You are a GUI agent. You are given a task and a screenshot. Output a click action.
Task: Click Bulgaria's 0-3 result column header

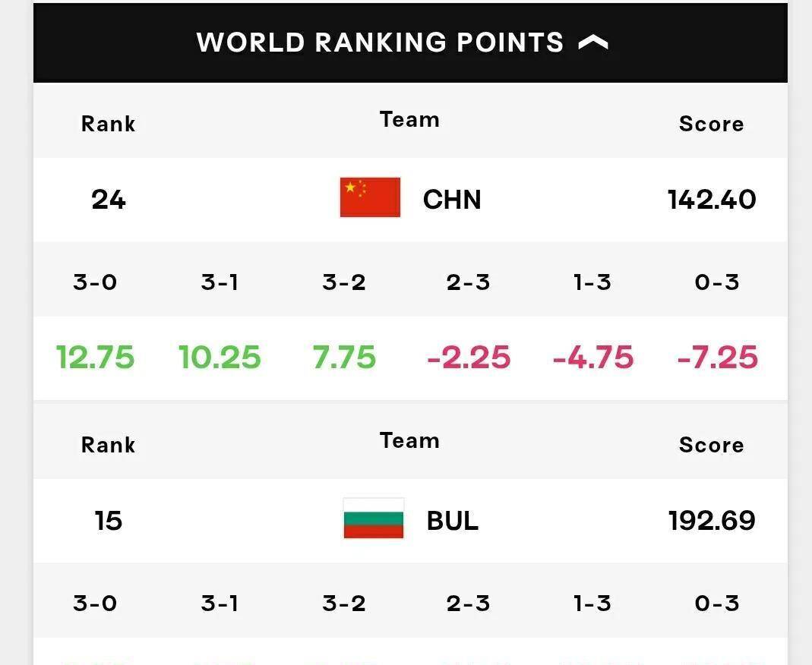717,604
